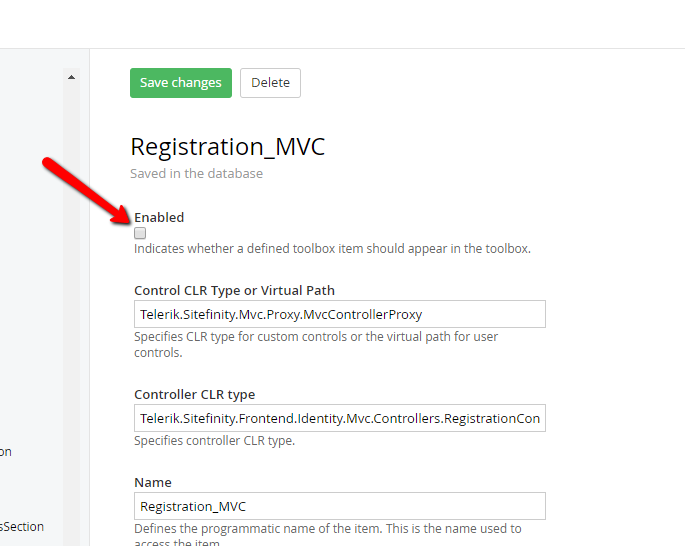685x546 pixels.
Task: Focus the Control CLR Type or Virtual Path field
Action: coord(339,314)
